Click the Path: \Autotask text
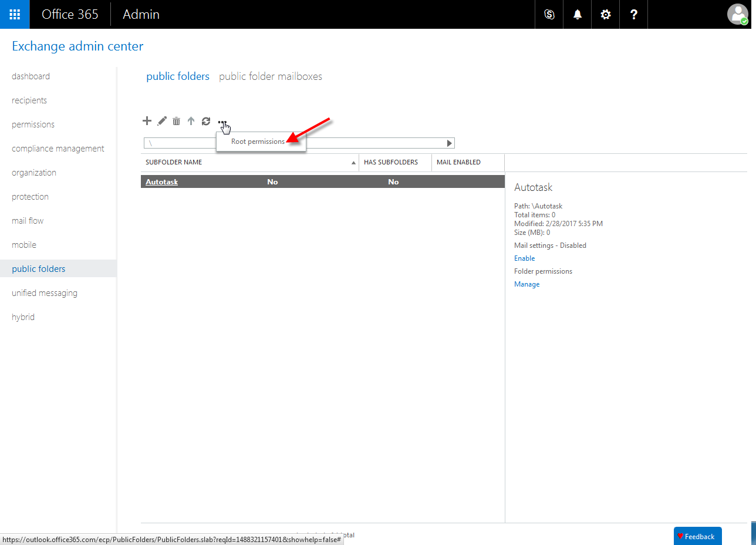 point(538,206)
